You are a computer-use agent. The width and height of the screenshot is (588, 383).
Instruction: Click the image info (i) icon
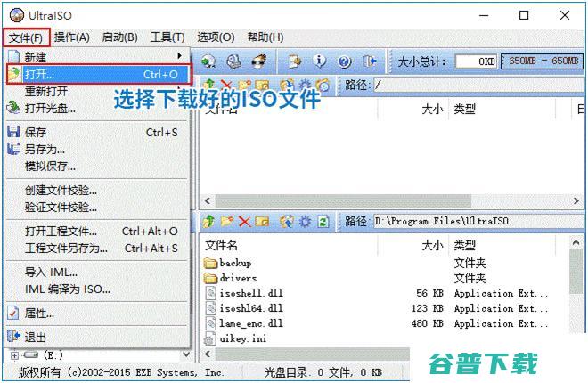pos(319,61)
